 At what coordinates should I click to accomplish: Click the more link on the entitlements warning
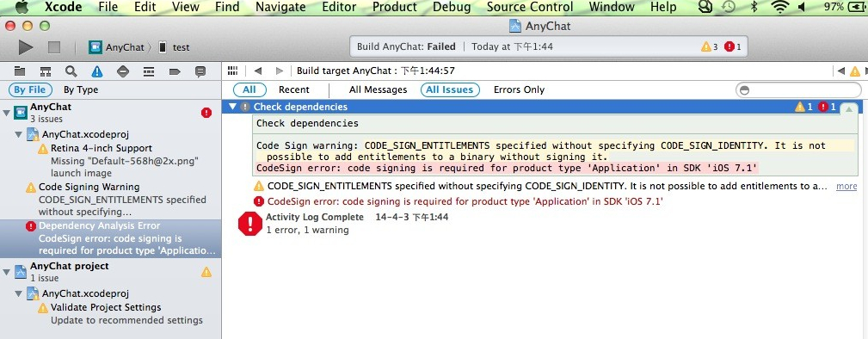(x=846, y=186)
